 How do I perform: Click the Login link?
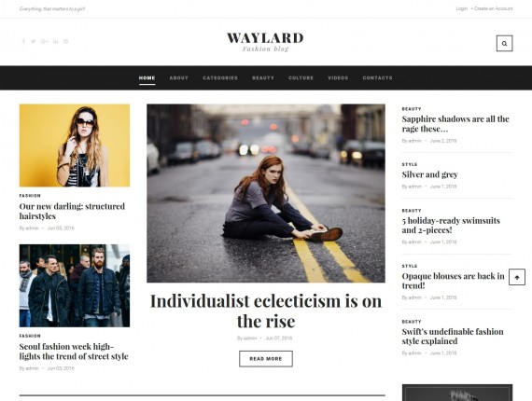coord(461,8)
